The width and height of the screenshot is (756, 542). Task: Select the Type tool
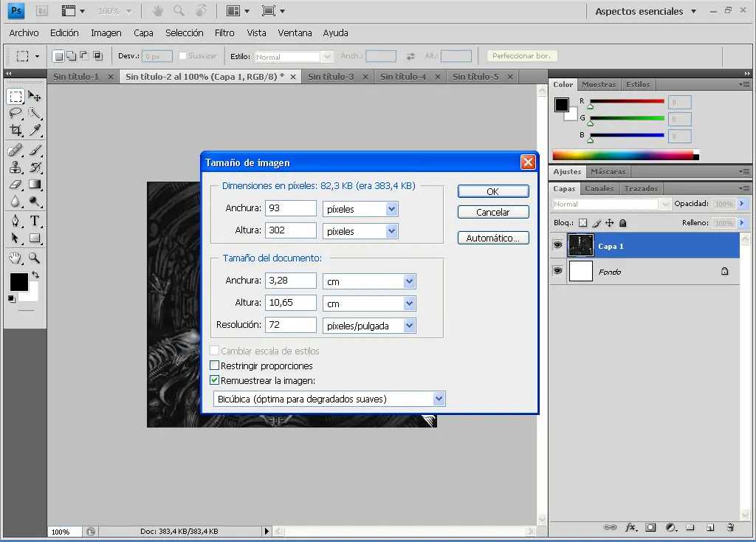point(35,221)
